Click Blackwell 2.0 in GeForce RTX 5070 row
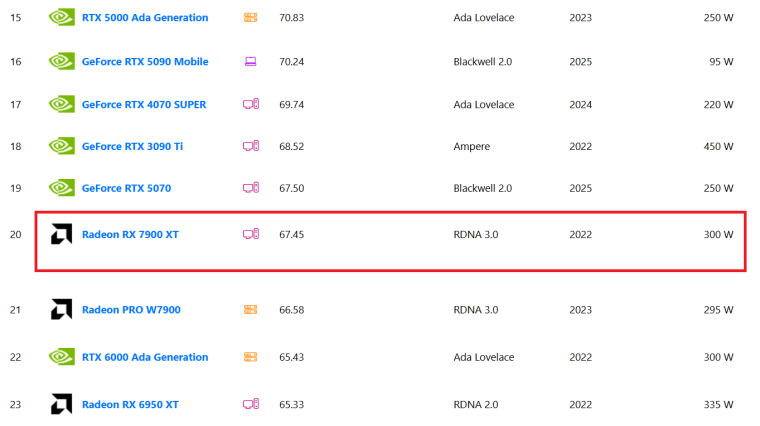 pos(483,188)
